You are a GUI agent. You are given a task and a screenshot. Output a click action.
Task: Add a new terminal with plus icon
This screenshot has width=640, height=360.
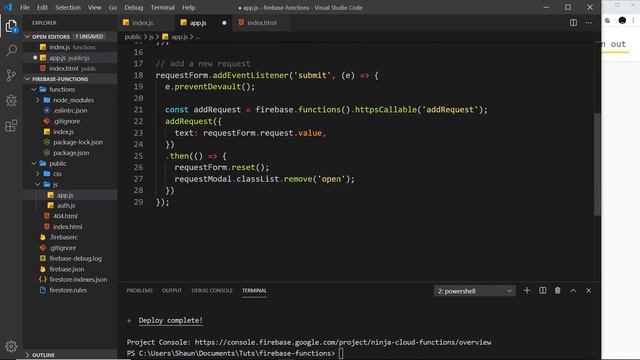coord(527,291)
